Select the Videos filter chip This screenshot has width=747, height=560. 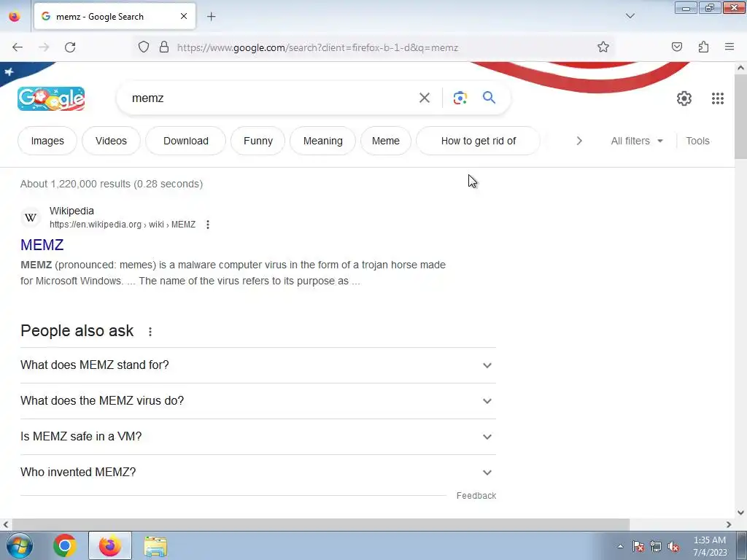111,141
